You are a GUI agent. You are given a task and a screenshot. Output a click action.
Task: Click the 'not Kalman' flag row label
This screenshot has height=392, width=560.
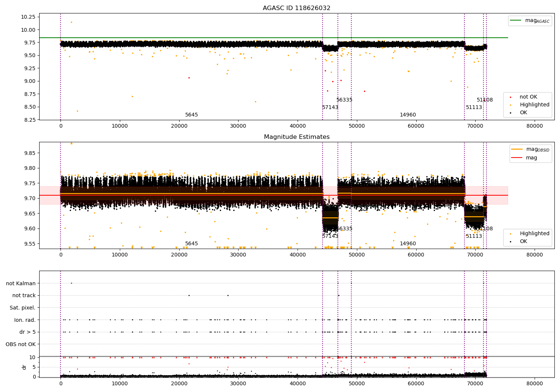pyautogui.click(x=21, y=283)
